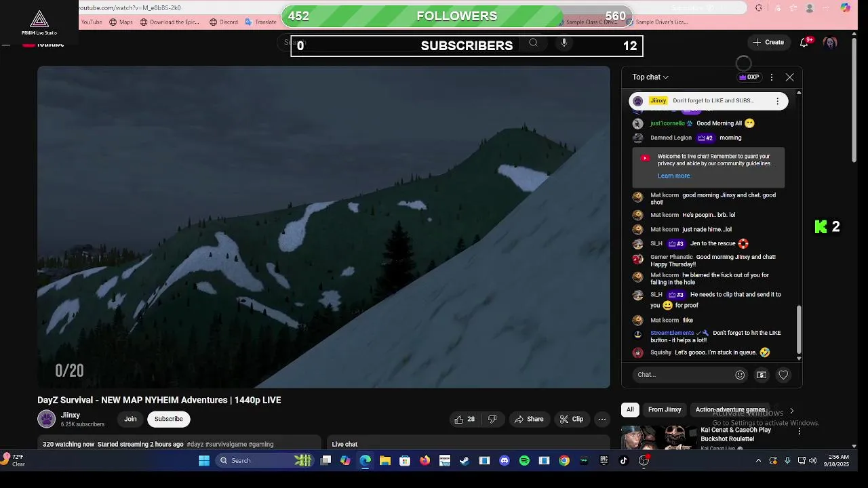The width and height of the screenshot is (868, 488).
Task: Click the browser address bar URL
Action: click(x=130, y=8)
